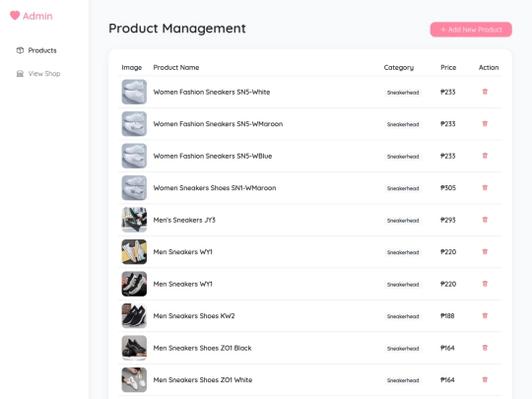Delete Women Sneakers Shoes SN1-WMaroon
The image size is (532, 399).
click(485, 187)
